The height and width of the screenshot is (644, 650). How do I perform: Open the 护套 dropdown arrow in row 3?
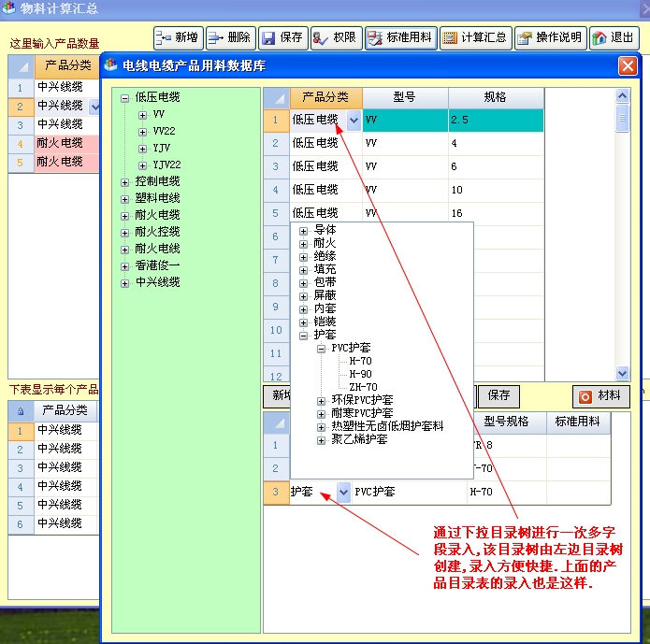342,492
